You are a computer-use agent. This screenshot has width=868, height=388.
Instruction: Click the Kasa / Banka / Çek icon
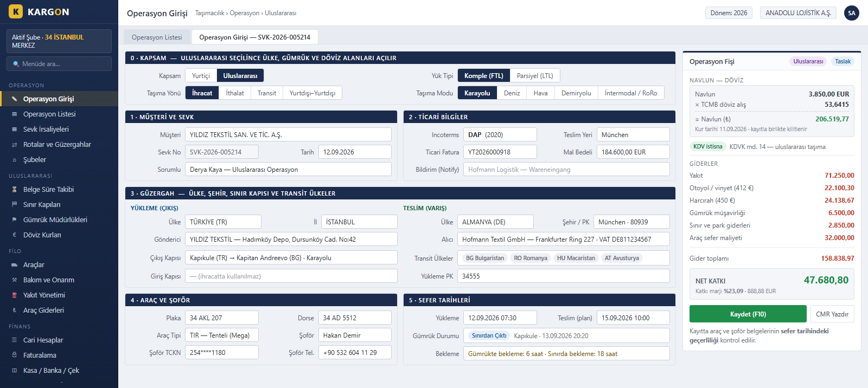click(x=15, y=370)
